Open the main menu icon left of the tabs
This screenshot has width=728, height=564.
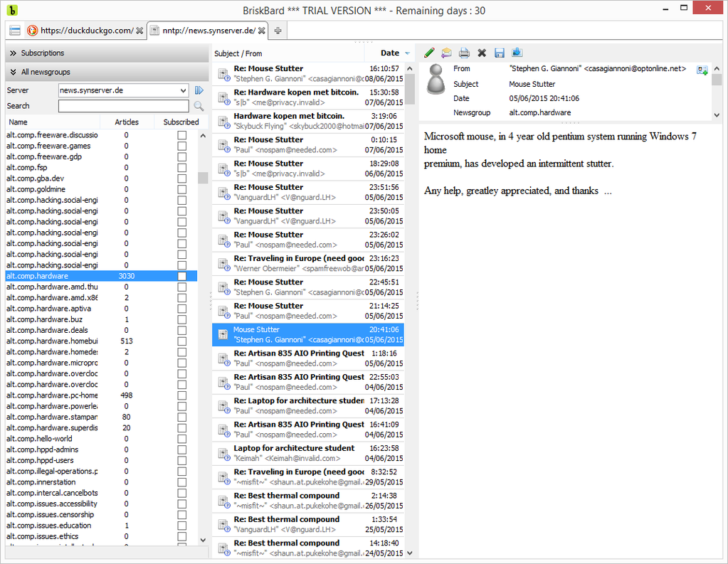click(15, 31)
